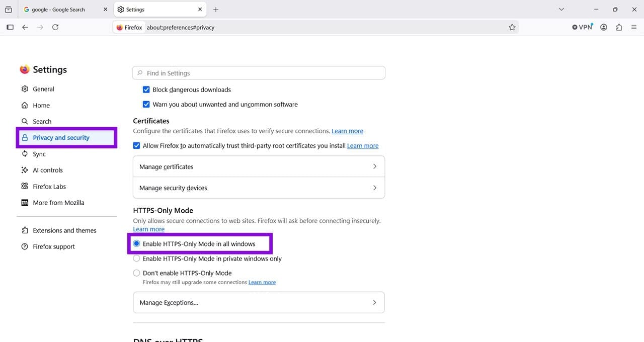Open Learn more link under Certificates description
This screenshot has height=342, width=644.
(347, 131)
